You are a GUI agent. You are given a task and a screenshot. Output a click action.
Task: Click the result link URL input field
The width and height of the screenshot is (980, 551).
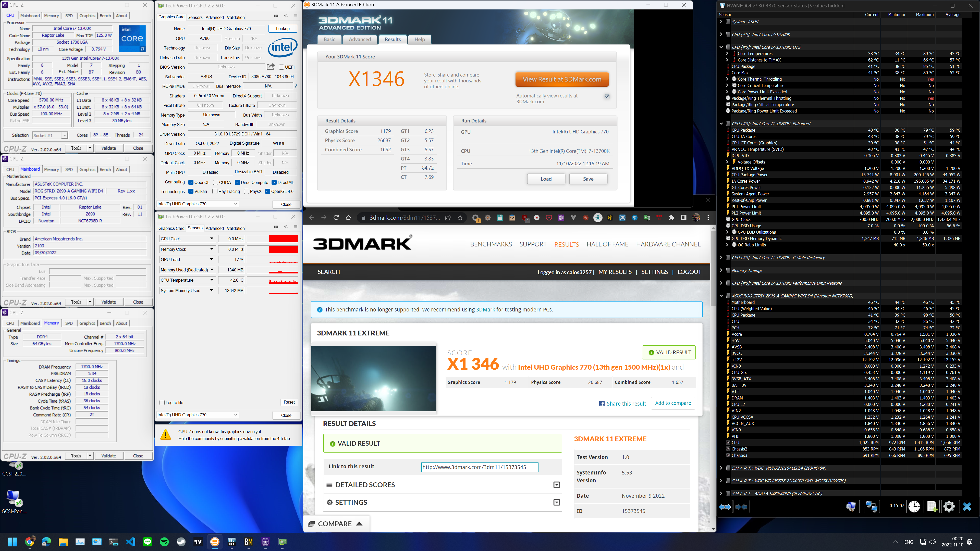[x=480, y=467]
